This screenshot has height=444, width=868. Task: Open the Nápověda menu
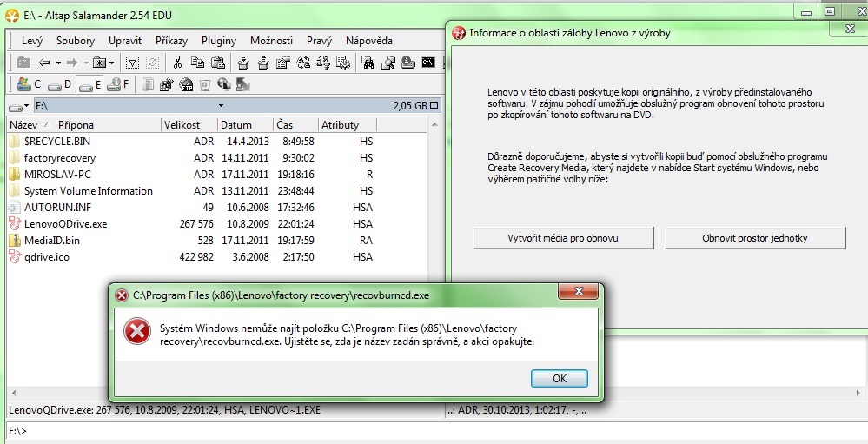[x=368, y=41]
